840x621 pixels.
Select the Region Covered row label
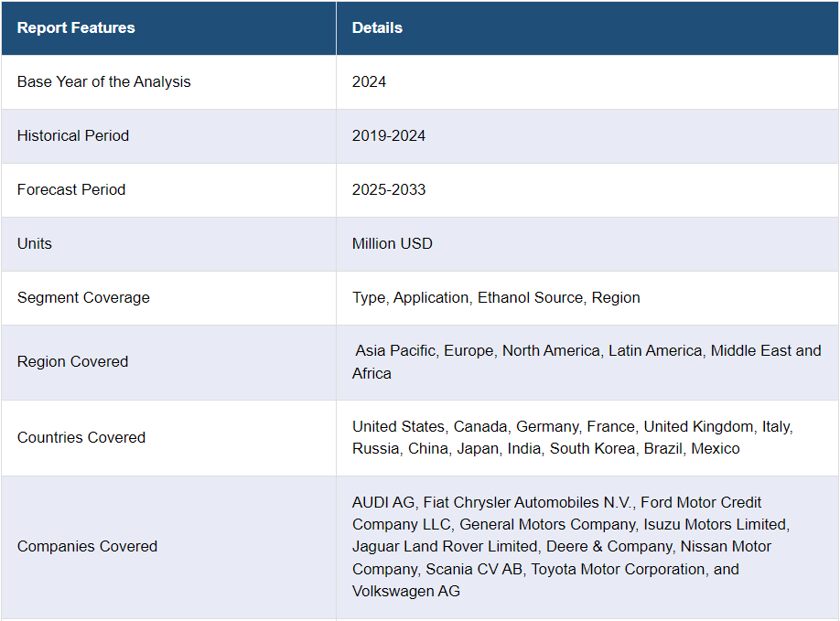(x=73, y=362)
